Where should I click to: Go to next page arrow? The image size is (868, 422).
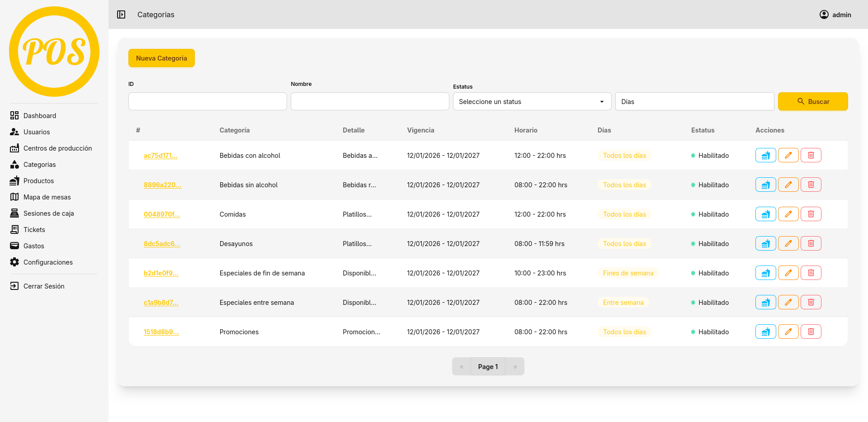coord(515,366)
